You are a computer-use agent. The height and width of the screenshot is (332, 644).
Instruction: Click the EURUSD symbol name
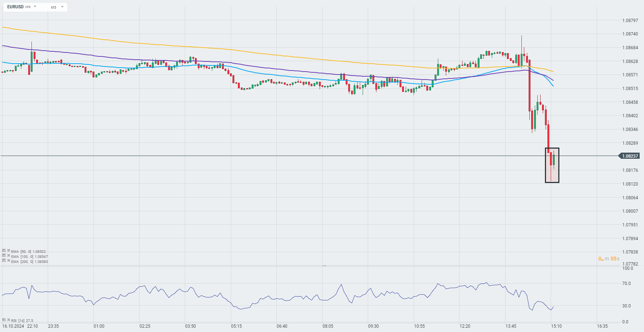[15, 7]
